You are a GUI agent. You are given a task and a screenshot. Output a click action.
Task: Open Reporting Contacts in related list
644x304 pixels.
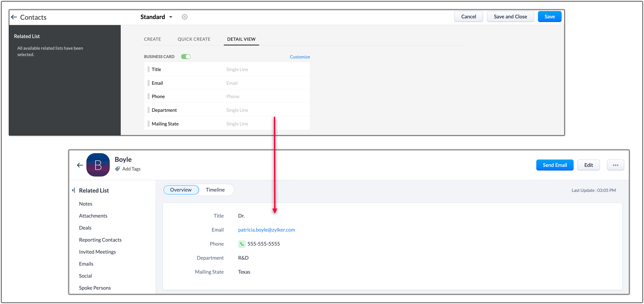coord(100,240)
